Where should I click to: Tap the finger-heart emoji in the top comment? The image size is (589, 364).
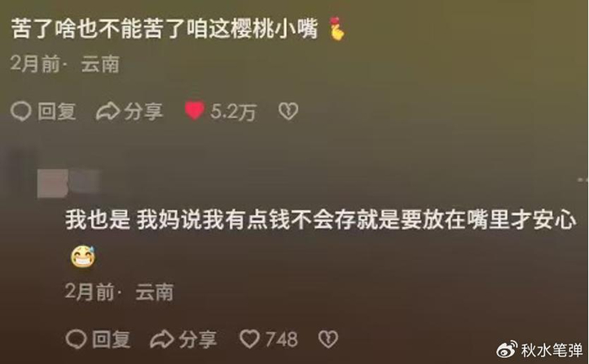click(336, 29)
